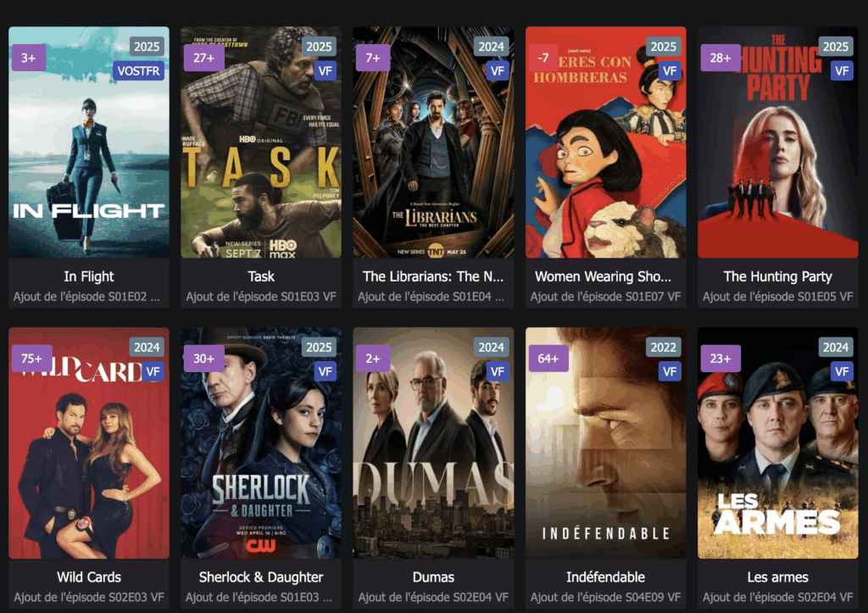Open the Les armes title link
The height and width of the screenshot is (613, 868).
pyautogui.click(x=778, y=577)
